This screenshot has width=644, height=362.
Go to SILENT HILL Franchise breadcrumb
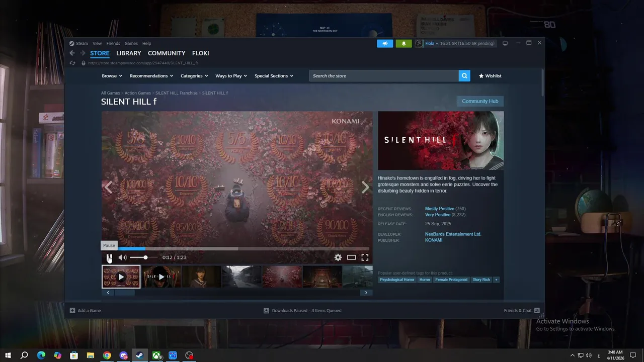176,93
